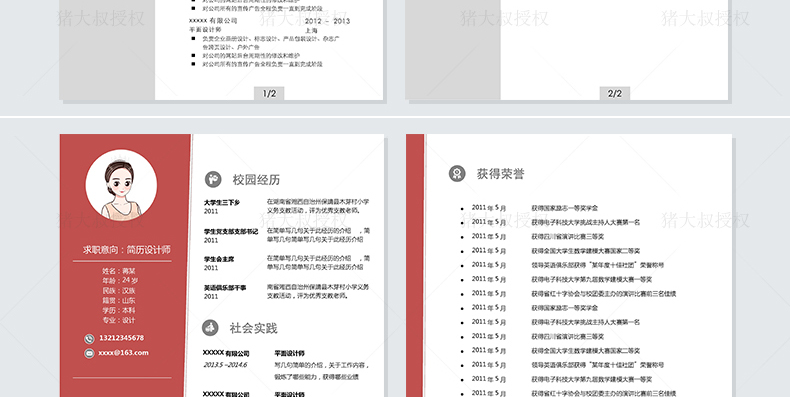The width and height of the screenshot is (790, 397).
Task: Select the 籍贯：山东 line
Action: click(x=119, y=300)
